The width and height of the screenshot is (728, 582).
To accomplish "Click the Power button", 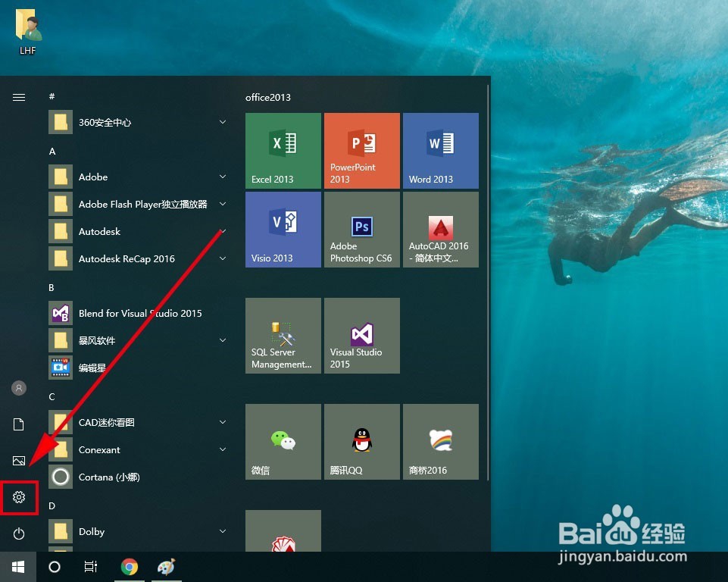I will pos(18,533).
